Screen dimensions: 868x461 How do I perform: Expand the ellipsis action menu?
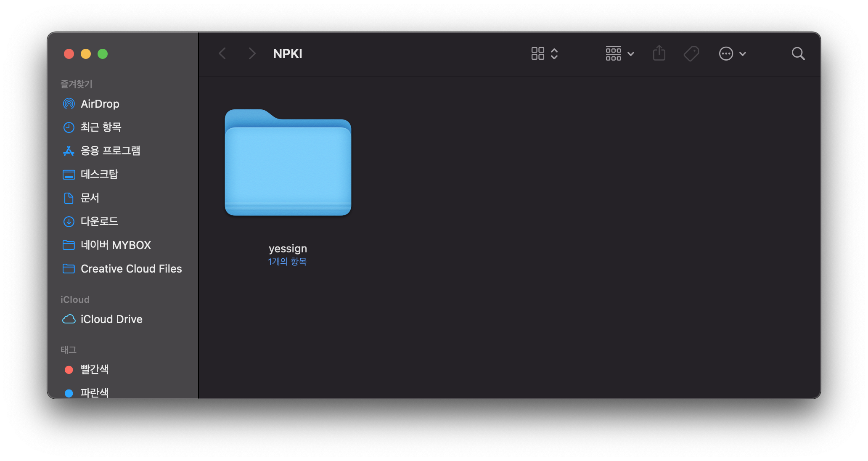pyautogui.click(x=732, y=54)
